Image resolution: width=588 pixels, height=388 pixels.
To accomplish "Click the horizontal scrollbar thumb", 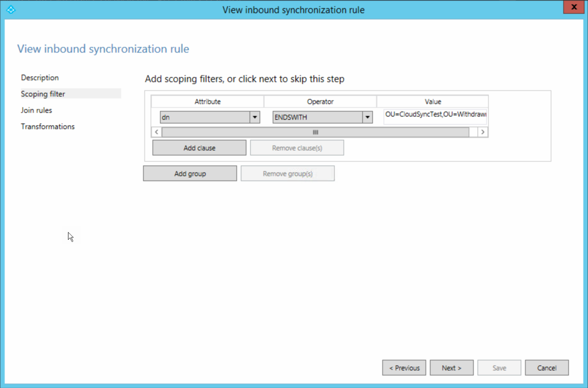I will [315, 132].
